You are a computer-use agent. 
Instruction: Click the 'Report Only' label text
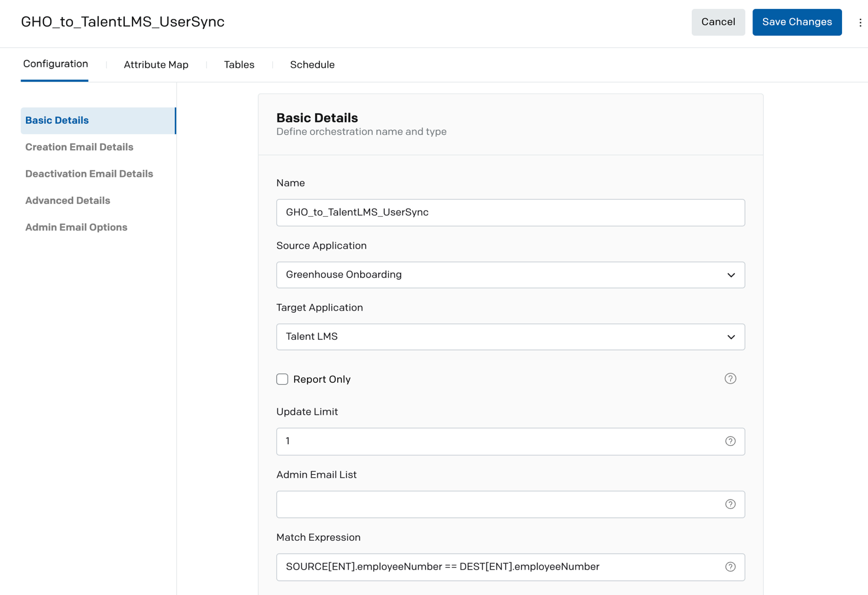point(322,379)
